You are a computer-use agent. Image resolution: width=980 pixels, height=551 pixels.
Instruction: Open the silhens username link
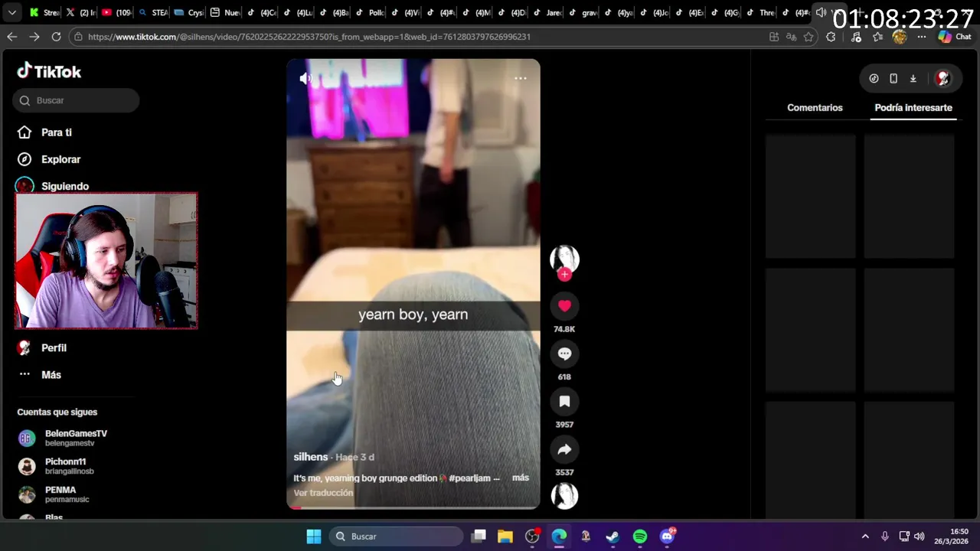[x=310, y=457]
